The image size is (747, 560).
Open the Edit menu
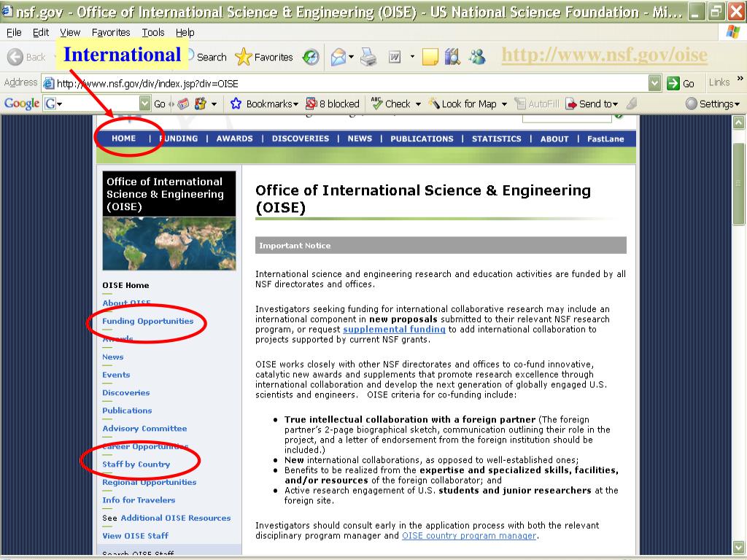pos(41,32)
